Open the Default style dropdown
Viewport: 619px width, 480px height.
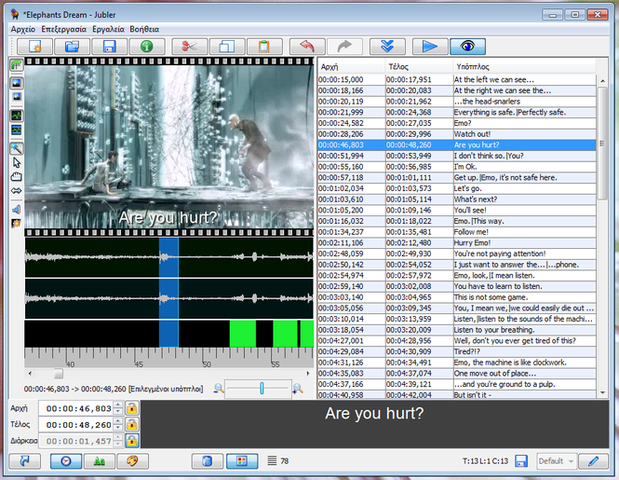pos(557,461)
